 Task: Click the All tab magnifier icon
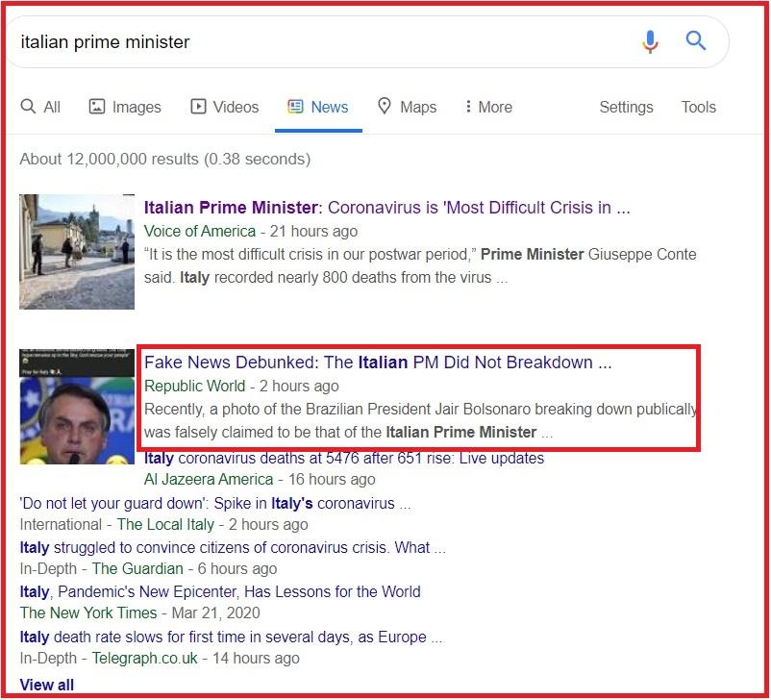click(28, 107)
